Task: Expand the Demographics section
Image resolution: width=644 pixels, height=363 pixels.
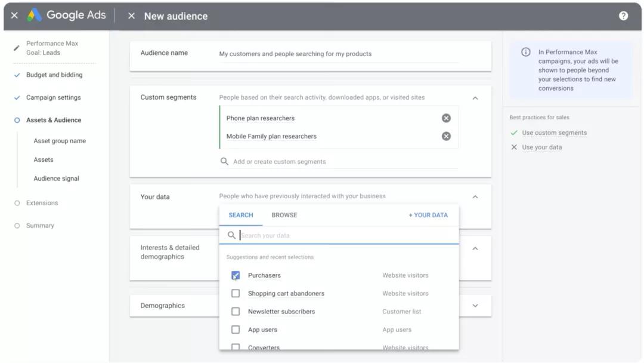Action: click(x=475, y=306)
